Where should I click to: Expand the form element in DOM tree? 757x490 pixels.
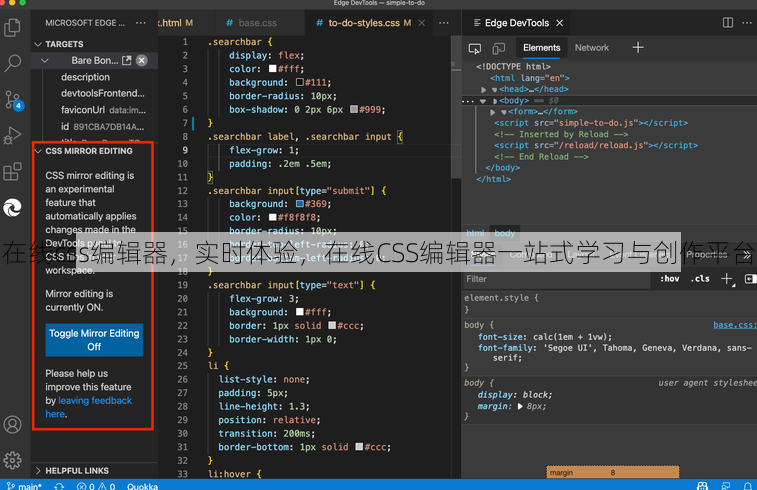click(492, 112)
